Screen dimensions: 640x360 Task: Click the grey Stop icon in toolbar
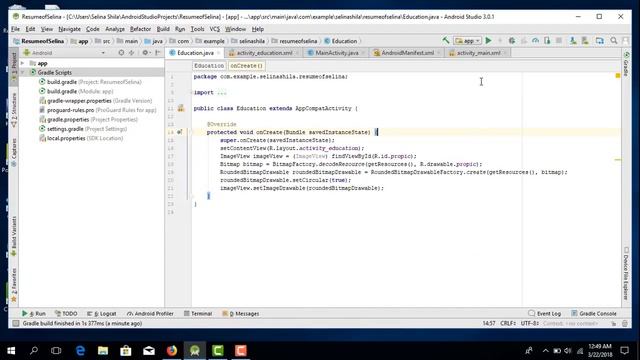click(559, 41)
